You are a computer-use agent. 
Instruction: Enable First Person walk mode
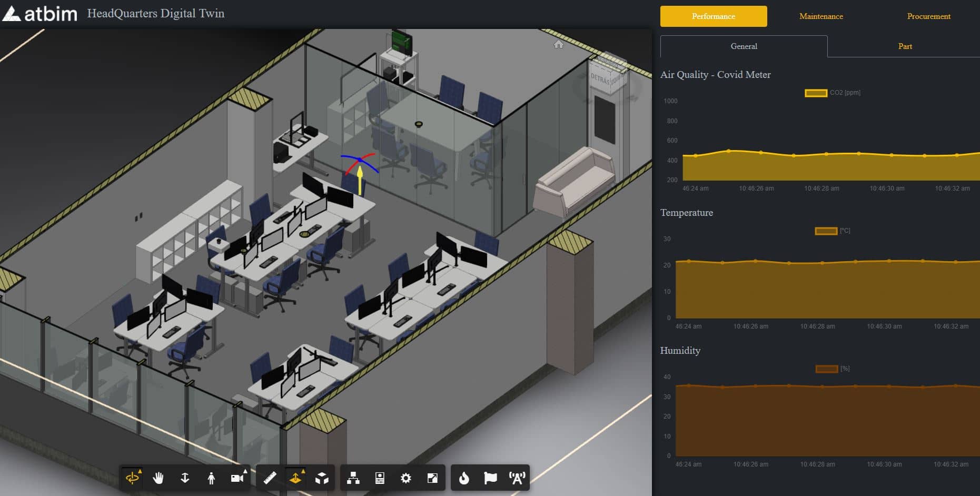(211, 478)
